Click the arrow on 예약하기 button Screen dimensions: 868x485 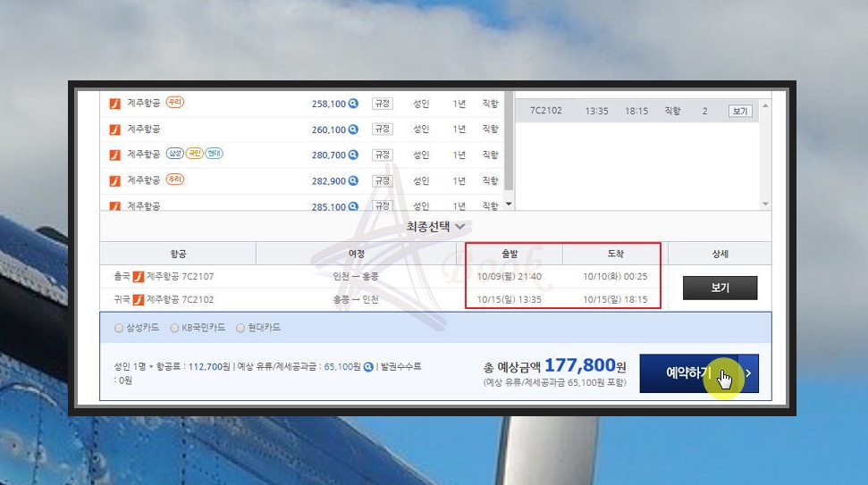[x=748, y=373]
